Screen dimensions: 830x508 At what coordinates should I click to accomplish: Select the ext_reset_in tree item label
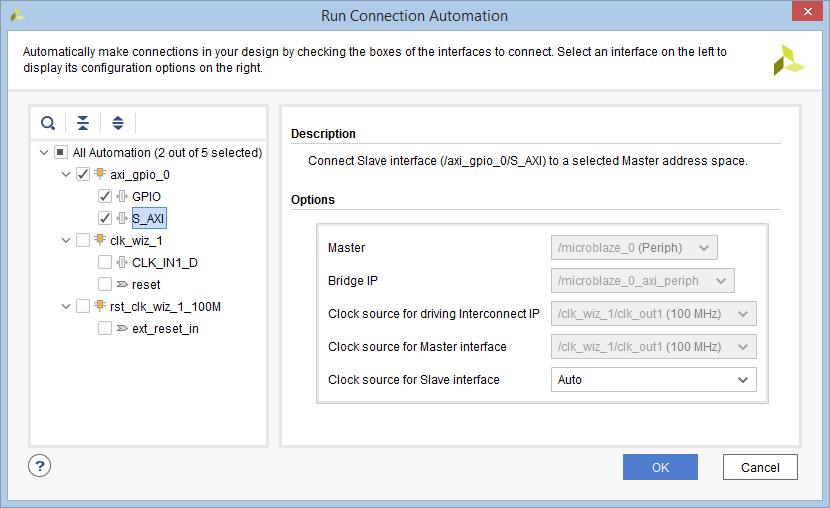coord(165,329)
